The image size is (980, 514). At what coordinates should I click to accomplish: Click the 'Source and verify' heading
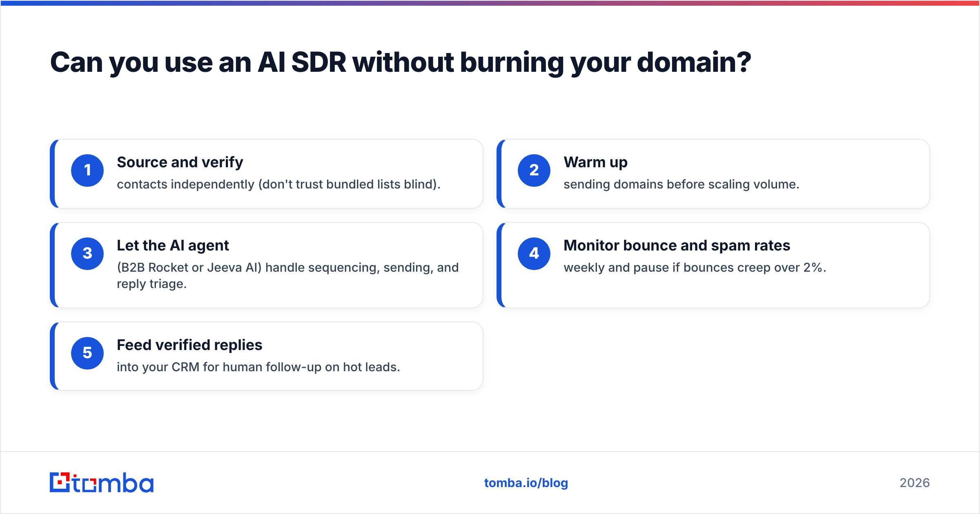point(180,162)
